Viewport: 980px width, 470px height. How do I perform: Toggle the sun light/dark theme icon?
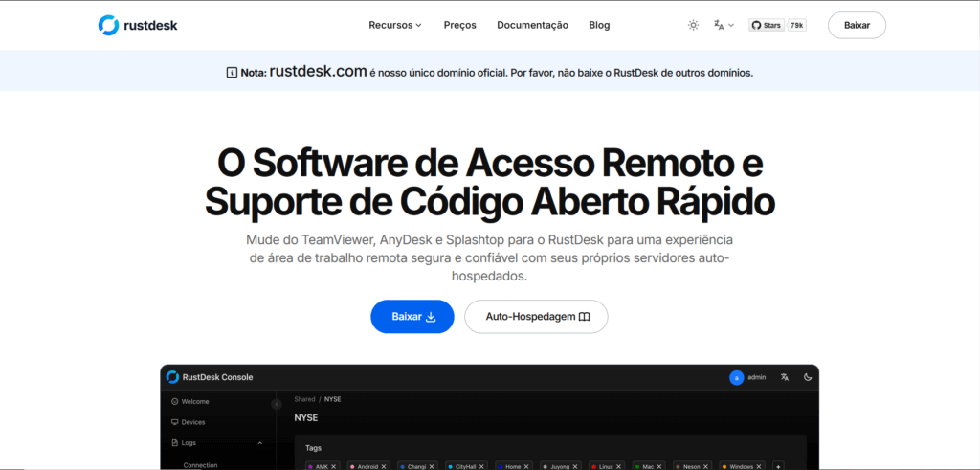[693, 26]
